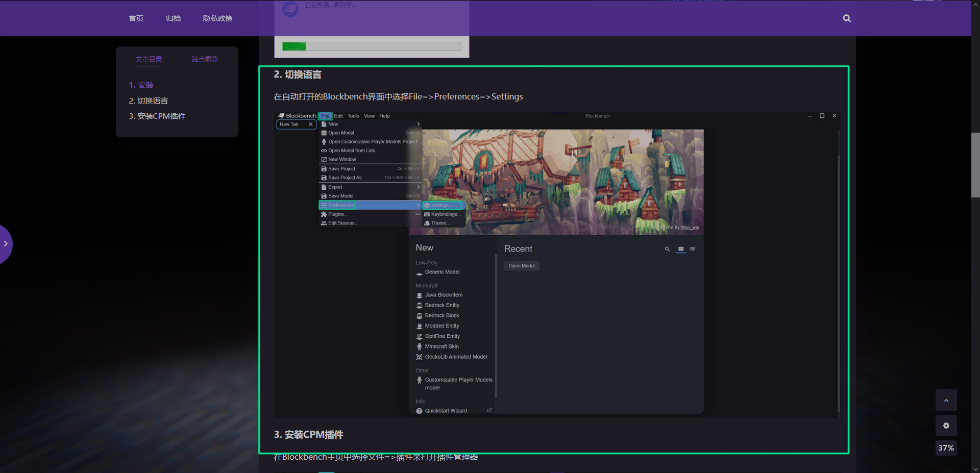The image size is (980, 473).
Task: Click the scrollbar down arrow
Action: (x=975, y=469)
